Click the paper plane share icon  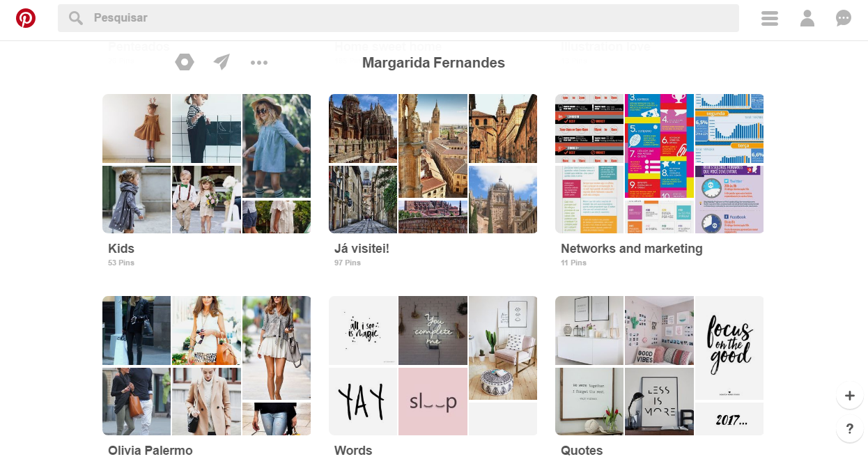pos(222,63)
